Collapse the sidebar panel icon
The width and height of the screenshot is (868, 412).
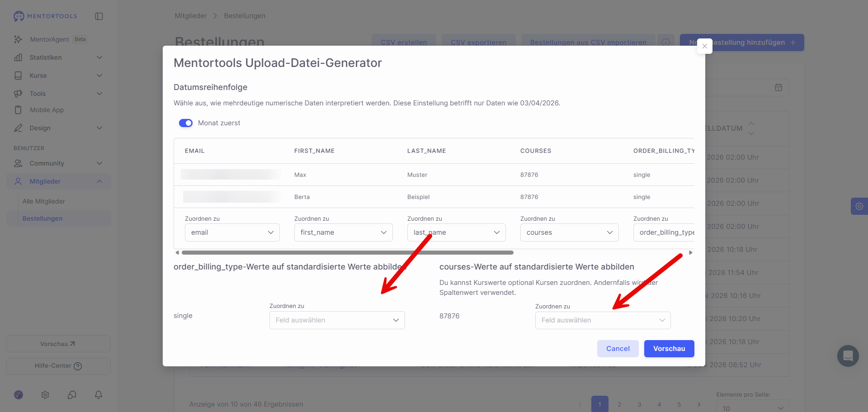click(x=99, y=16)
